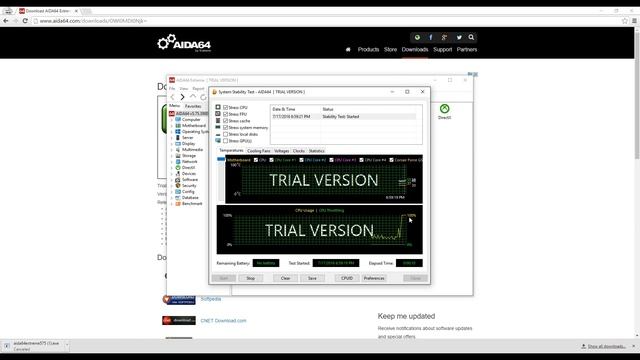This screenshot has height=360, width=640.
Task: Open the Report menu in AIDA64
Action: click(x=198, y=89)
